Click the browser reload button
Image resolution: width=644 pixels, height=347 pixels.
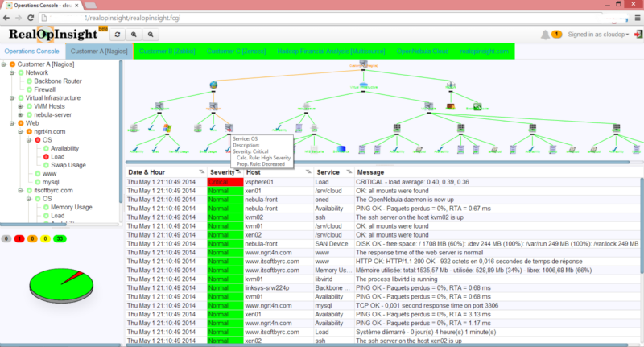click(31, 18)
